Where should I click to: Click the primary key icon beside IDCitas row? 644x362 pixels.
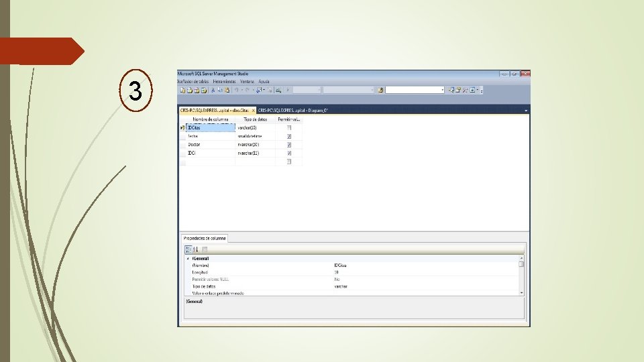(x=182, y=128)
